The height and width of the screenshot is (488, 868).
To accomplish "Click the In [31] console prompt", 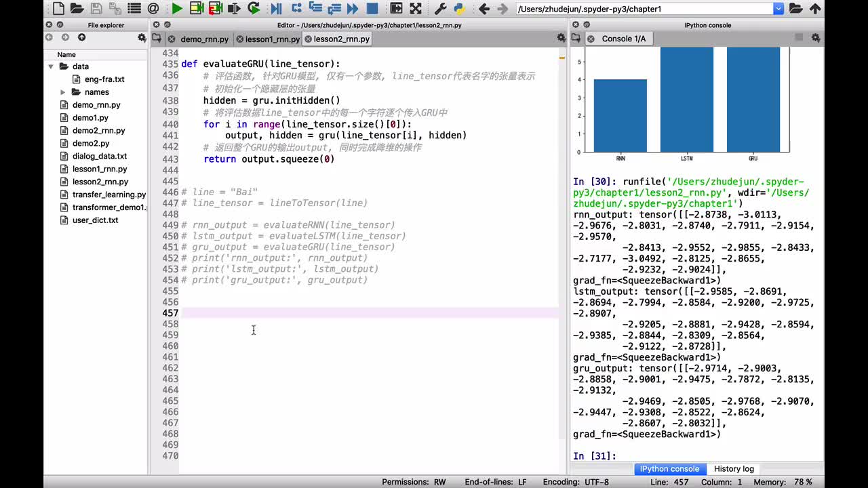I will [595, 456].
